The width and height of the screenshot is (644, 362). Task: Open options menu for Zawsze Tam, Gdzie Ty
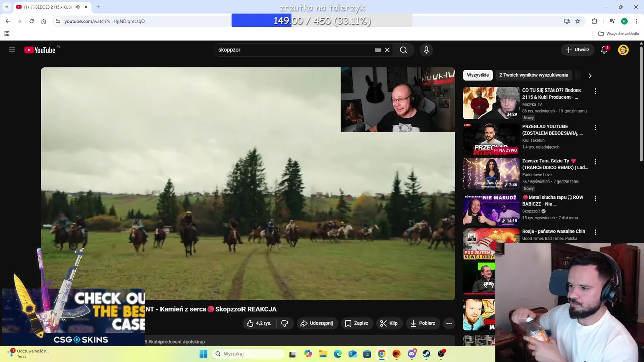click(595, 162)
